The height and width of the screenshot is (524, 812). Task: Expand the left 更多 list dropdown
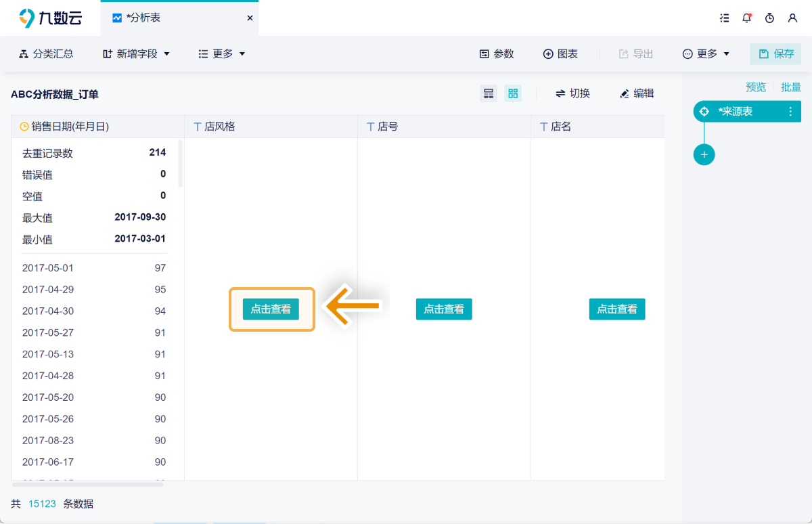click(222, 54)
